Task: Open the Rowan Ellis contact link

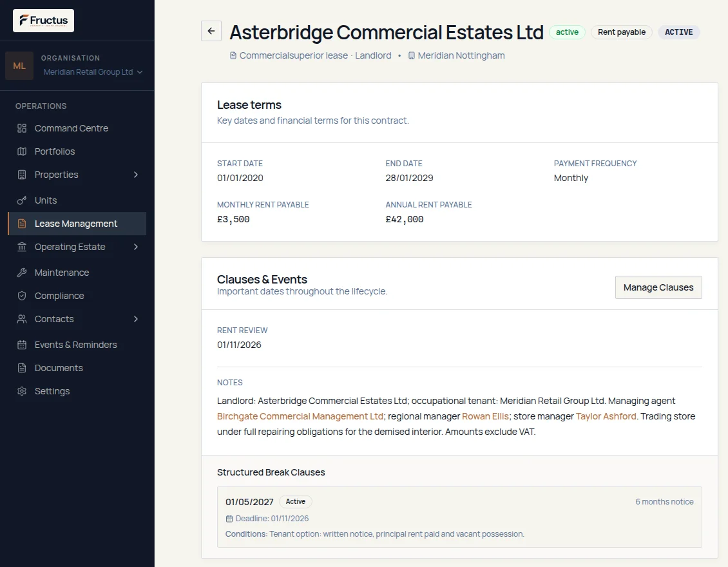Action: [485, 416]
